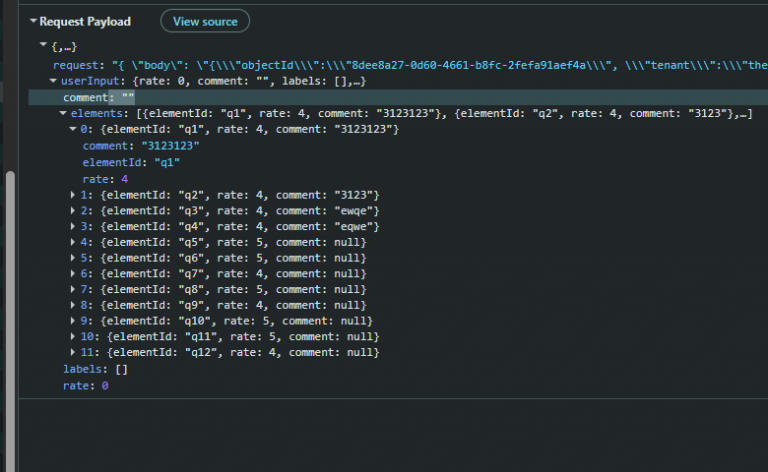Select the rate: 0 row
Image resolution: width=768 pixels, height=472 pixels.
click(85, 386)
